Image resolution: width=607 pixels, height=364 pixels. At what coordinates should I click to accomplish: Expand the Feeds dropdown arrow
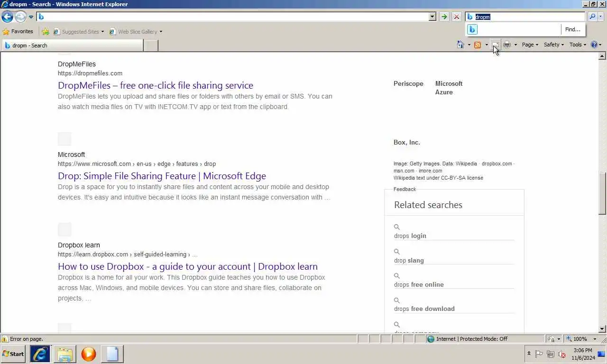[x=487, y=45]
